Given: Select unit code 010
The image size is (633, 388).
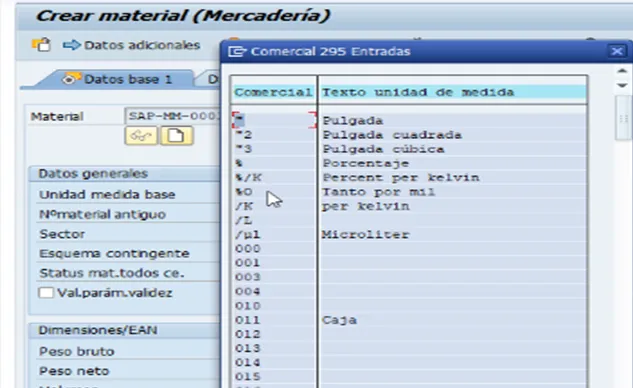Looking at the screenshot, I should 248,306.
